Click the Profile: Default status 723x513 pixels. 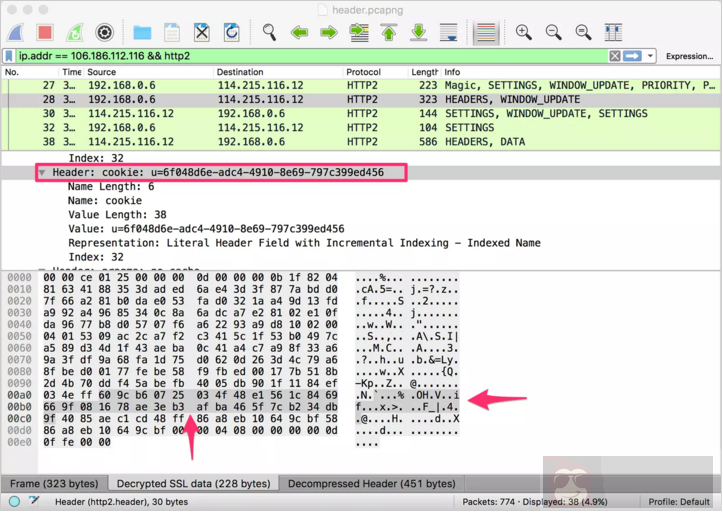679,502
